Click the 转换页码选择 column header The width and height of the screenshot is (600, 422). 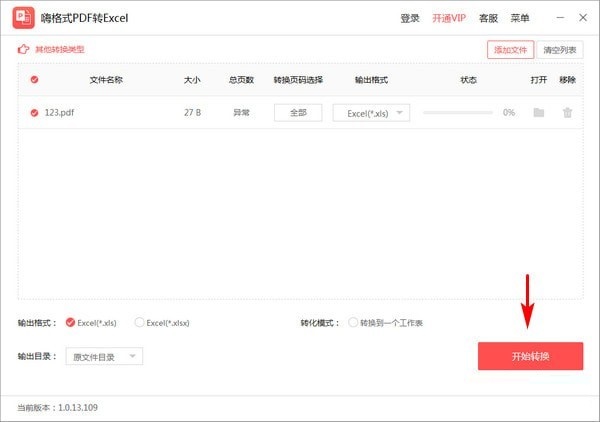[298, 80]
